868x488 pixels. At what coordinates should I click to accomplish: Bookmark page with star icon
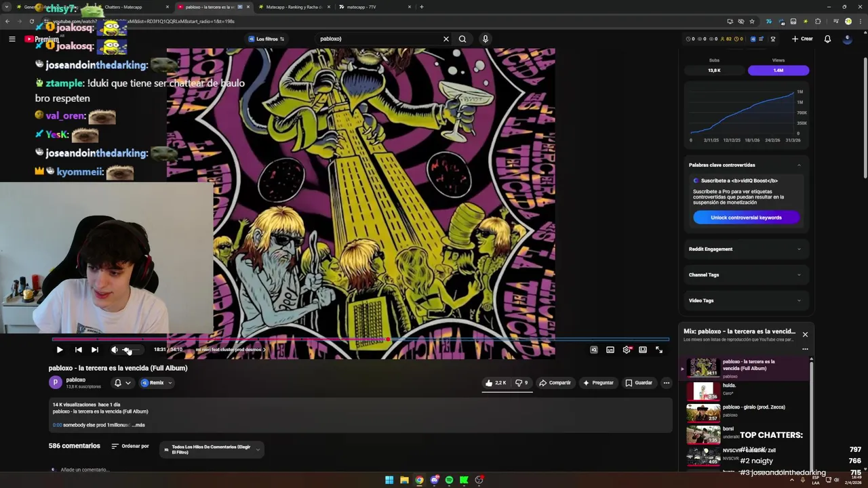point(752,21)
